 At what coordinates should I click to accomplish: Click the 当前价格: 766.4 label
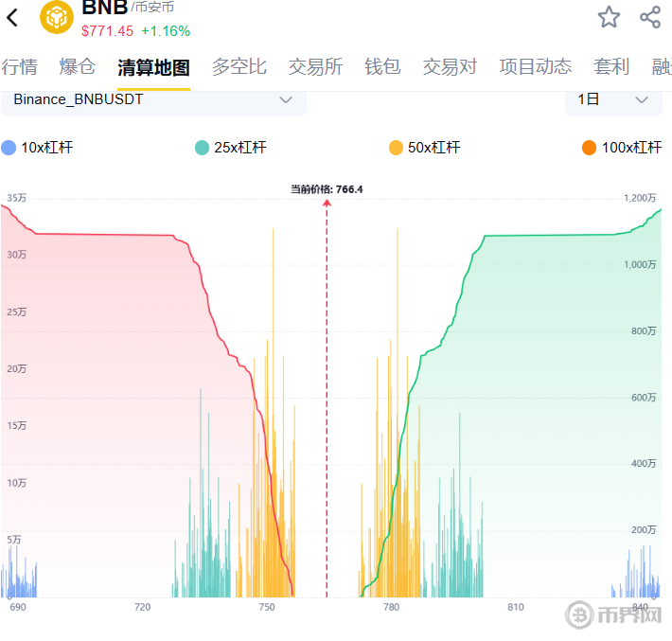tap(327, 189)
